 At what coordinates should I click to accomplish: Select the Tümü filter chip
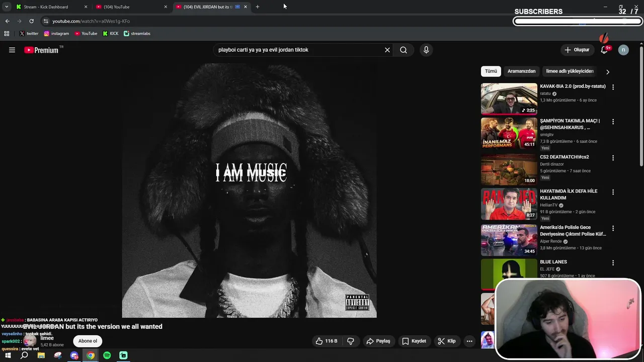click(x=491, y=71)
